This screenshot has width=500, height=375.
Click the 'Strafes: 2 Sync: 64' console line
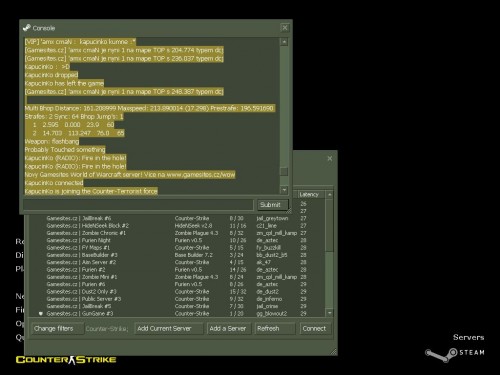(x=74, y=117)
